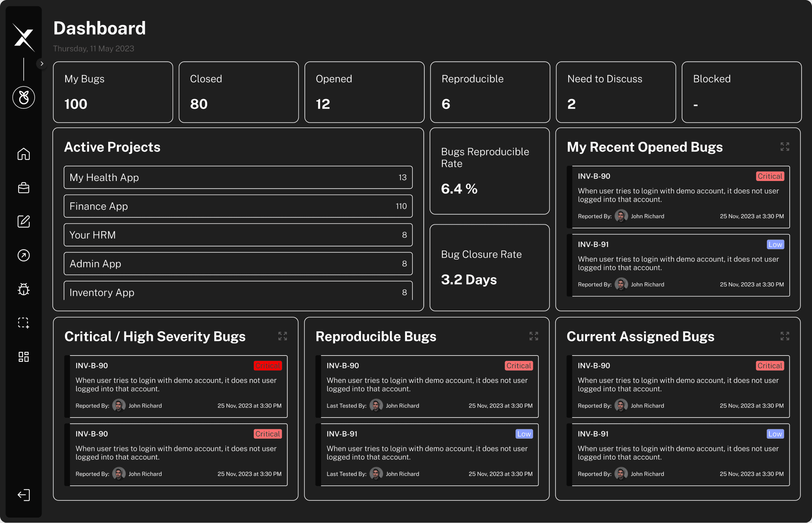The width and height of the screenshot is (812, 523).
Task: Select Finance App project row
Action: point(238,206)
